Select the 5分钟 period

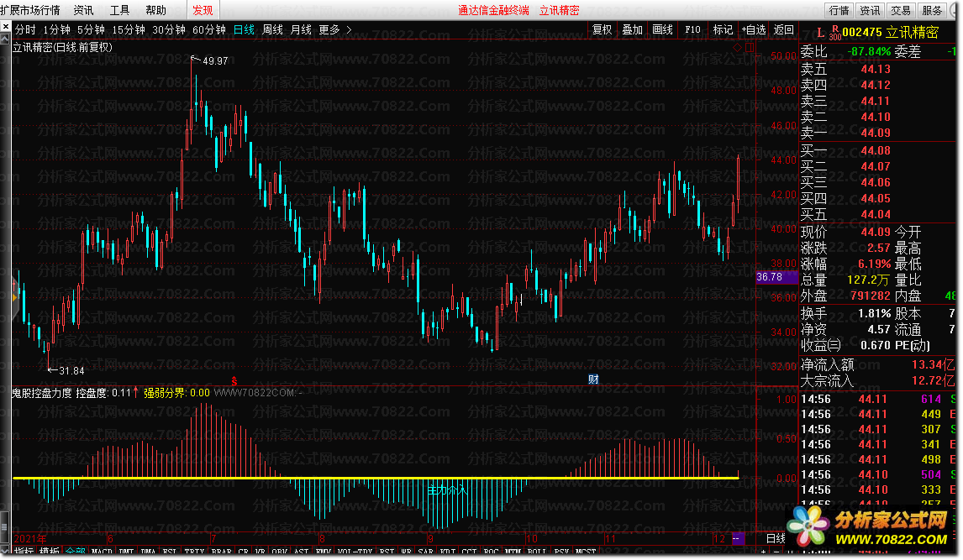(x=91, y=29)
